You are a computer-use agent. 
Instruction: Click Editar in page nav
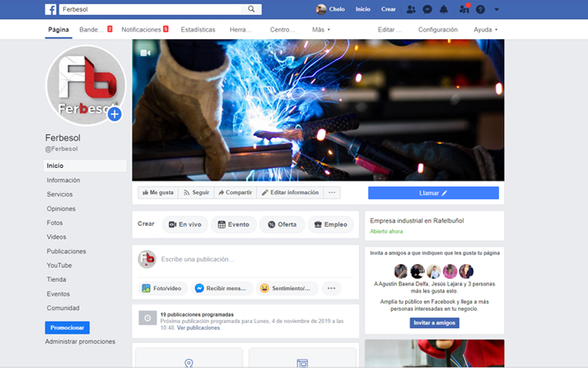[x=390, y=29]
